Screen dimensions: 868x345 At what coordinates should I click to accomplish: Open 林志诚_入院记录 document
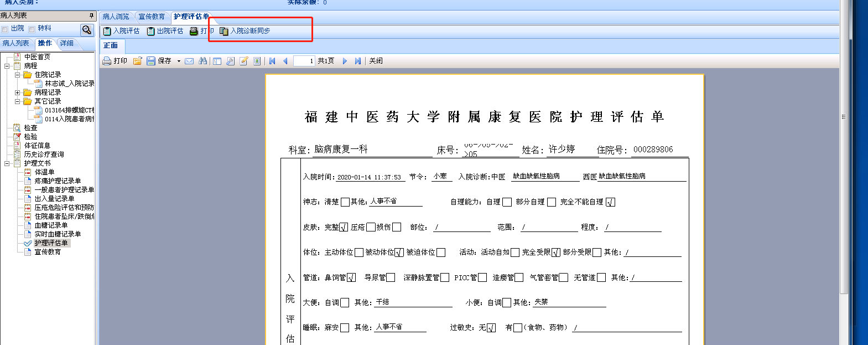69,84
